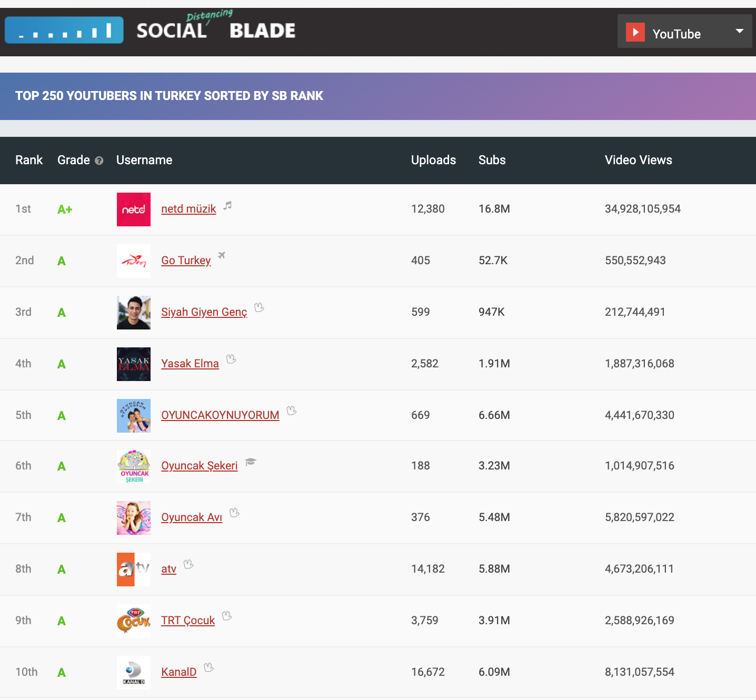
Task: Open the OYUNCAKOYNUYORUM channel link
Action: [x=220, y=415]
